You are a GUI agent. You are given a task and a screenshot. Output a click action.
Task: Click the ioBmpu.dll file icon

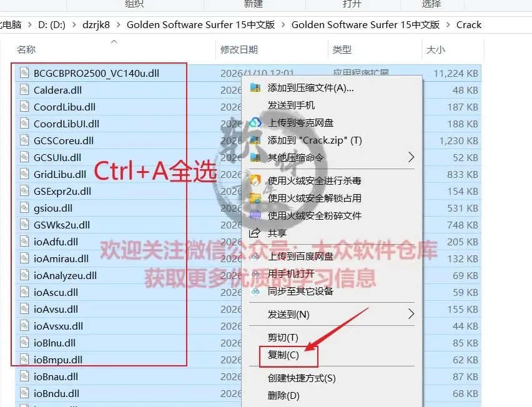24,360
